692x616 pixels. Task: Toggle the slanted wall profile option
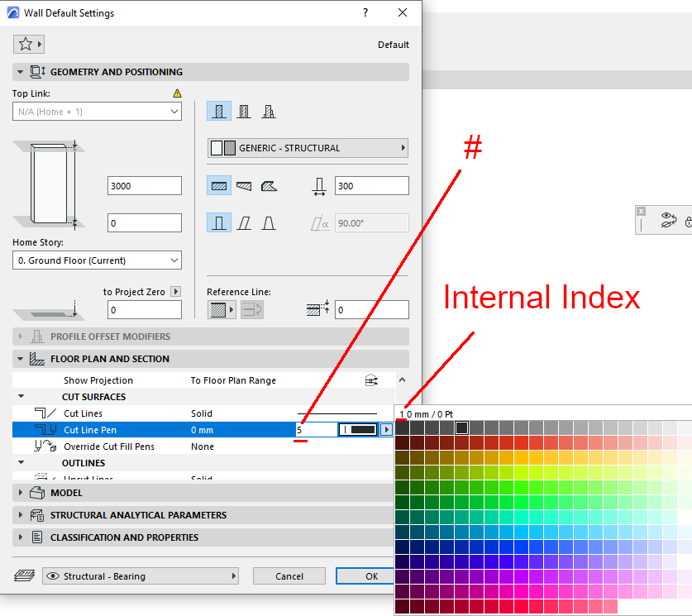pyautogui.click(x=245, y=222)
